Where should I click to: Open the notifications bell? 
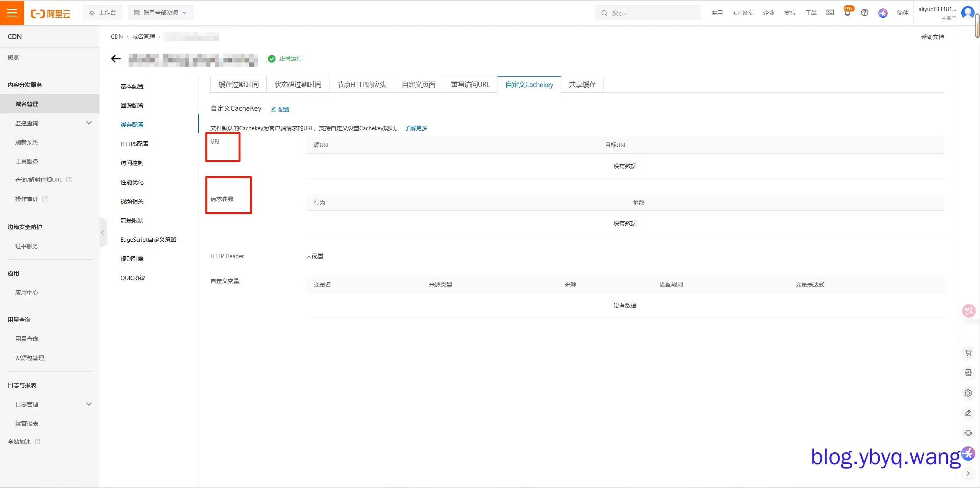point(847,13)
